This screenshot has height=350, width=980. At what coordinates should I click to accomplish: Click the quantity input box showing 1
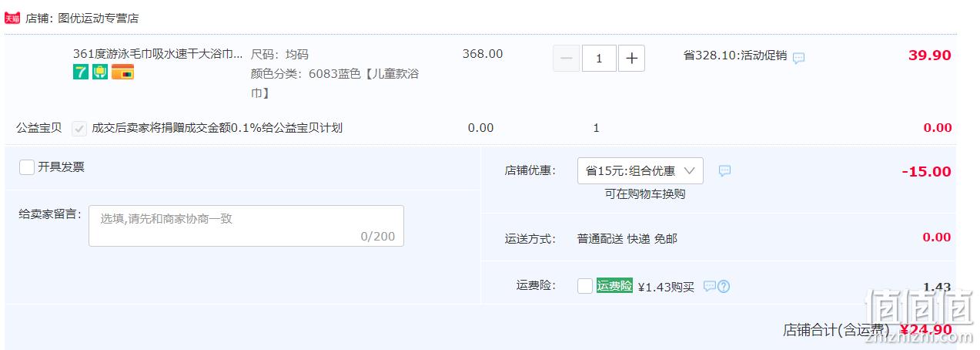pos(599,59)
